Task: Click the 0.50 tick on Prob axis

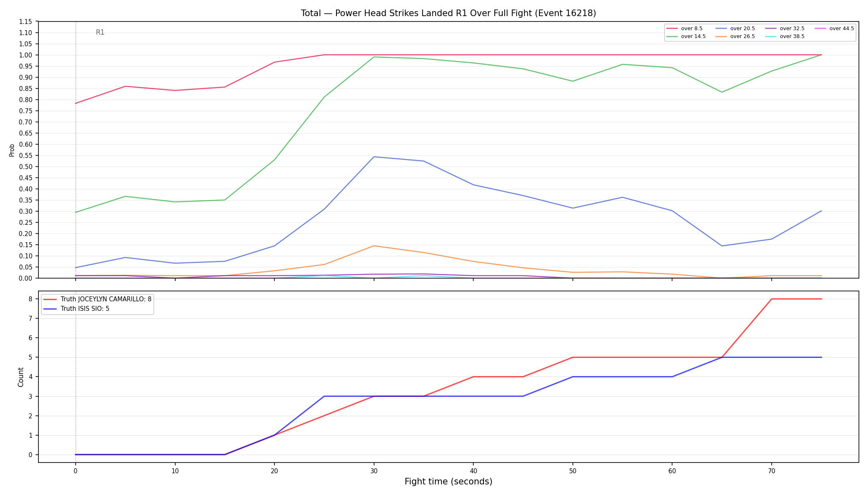Action: pyautogui.click(x=26, y=167)
